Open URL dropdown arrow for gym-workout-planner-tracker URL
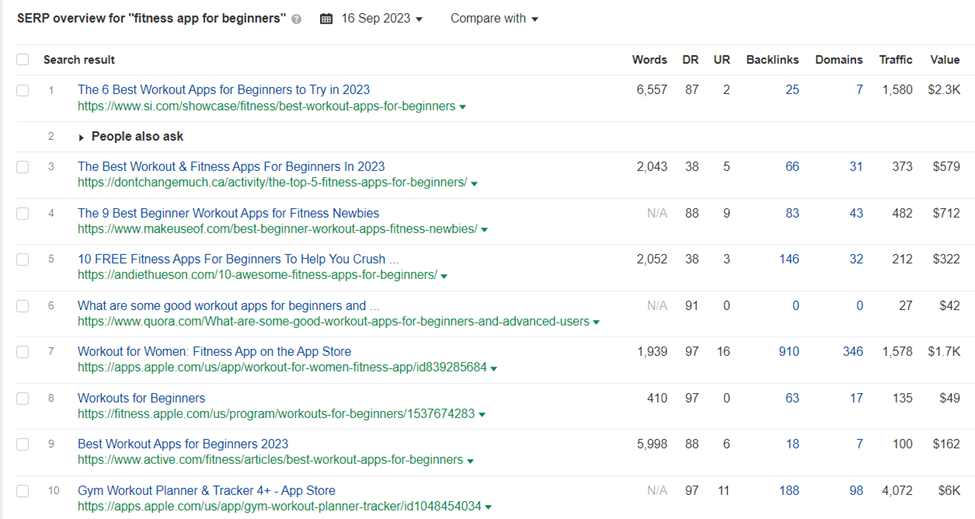This screenshot has width=975, height=519. (488, 507)
